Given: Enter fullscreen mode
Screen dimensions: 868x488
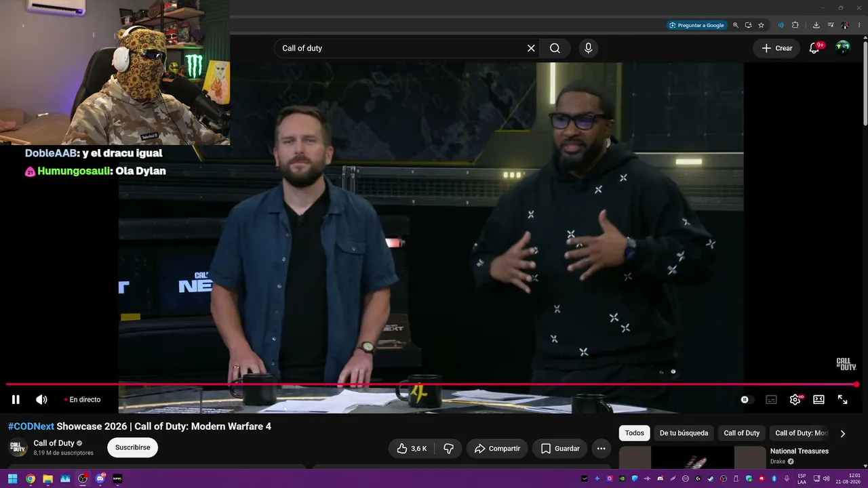Looking at the screenshot, I should (x=842, y=400).
